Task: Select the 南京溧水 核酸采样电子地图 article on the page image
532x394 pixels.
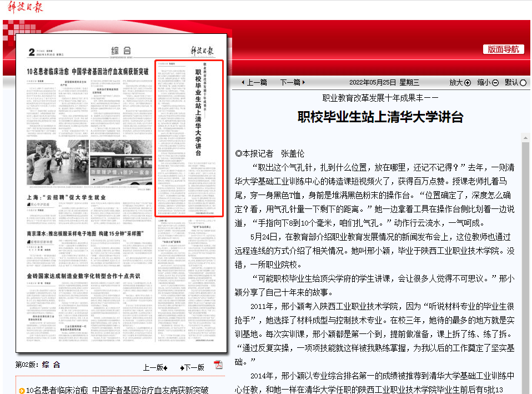Action: (x=85, y=234)
